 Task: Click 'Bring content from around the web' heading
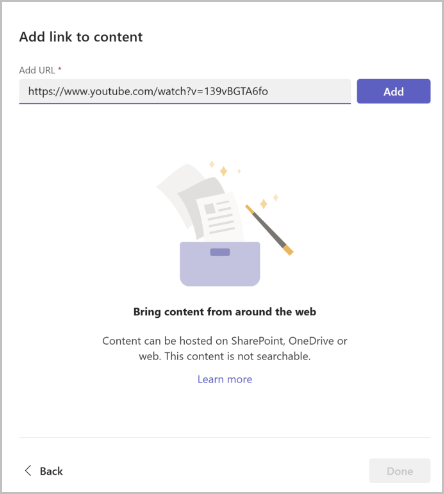coord(225,312)
